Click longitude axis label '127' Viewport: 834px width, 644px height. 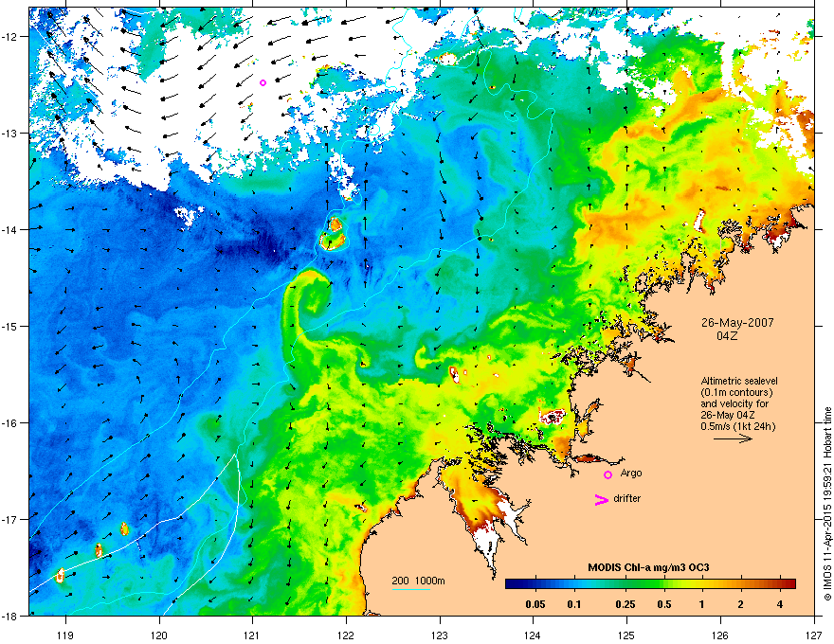click(814, 635)
